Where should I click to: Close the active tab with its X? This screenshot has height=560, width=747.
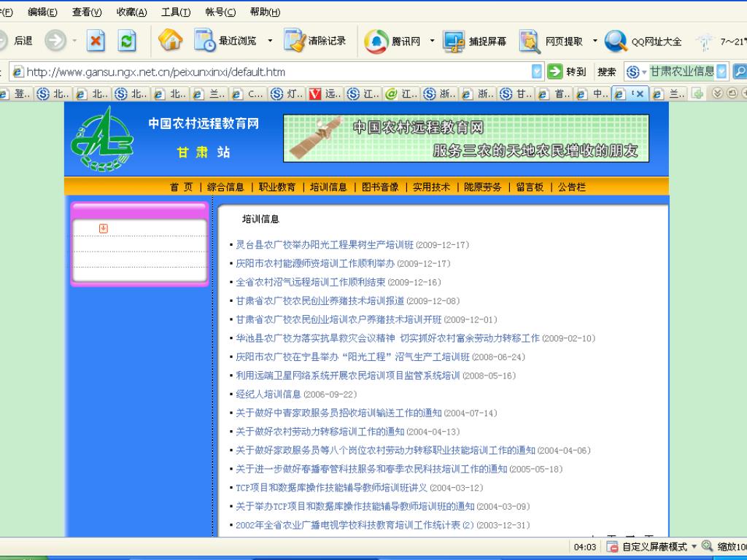click(639, 94)
